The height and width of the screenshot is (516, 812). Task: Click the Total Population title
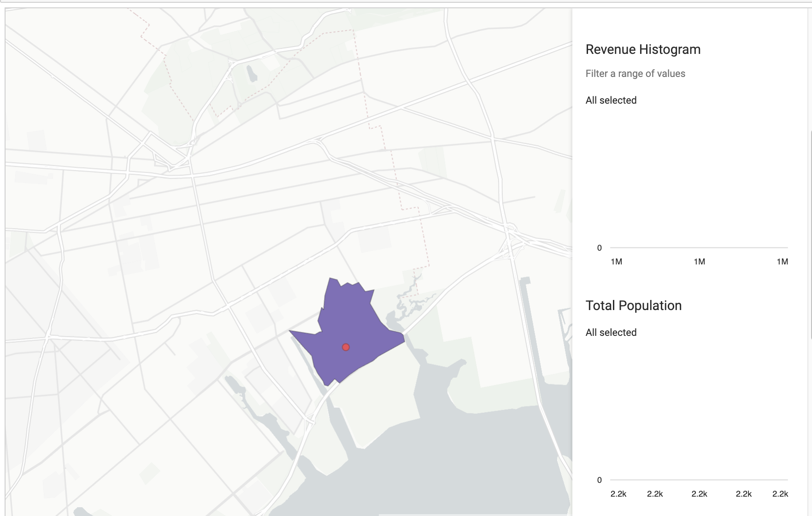tap(633, 305)
